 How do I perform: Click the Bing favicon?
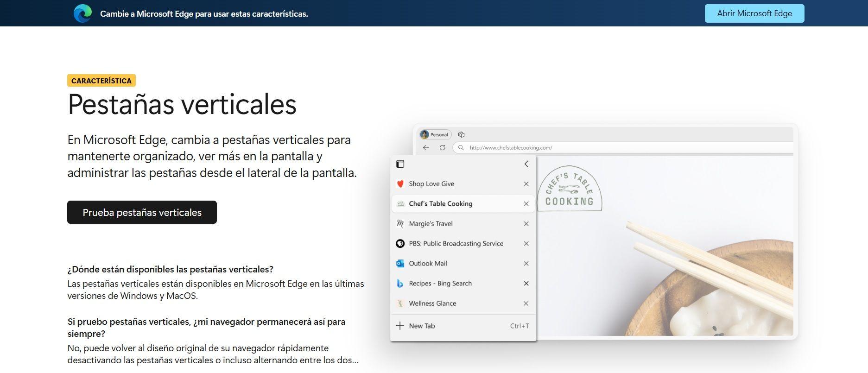(400, 284)
